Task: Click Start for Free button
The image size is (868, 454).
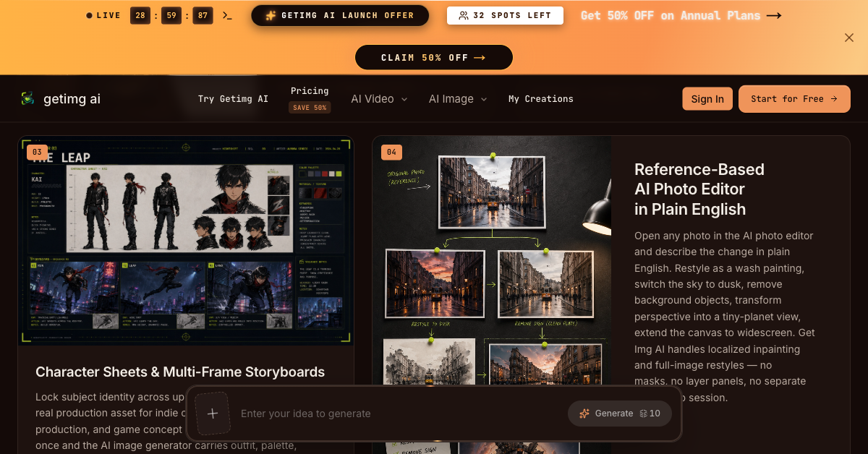Action: 794,99
